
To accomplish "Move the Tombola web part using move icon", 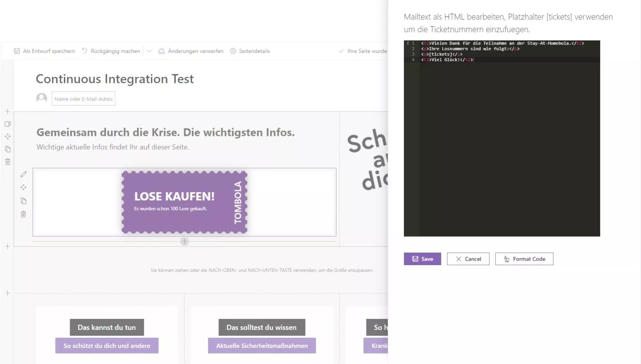I will (23, 187).
